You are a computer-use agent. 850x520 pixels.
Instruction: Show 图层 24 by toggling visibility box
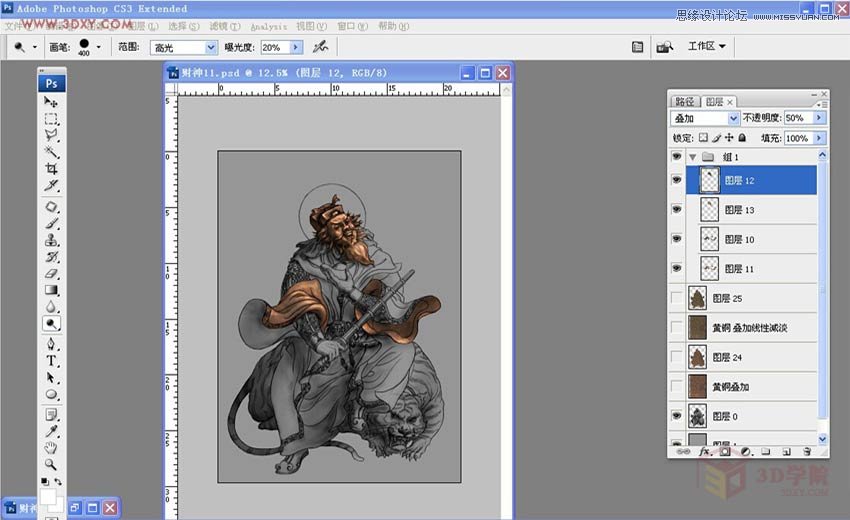pyautogui.click(x=677, y=357)
